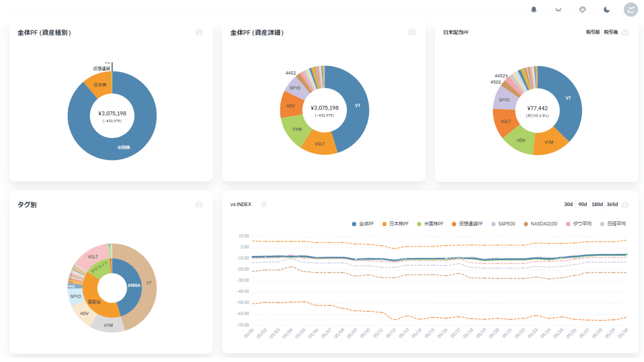Toggle dark mode moon icon
Image resolution: width=644 pixels, height=362 pixels.
tap(607, 9)
